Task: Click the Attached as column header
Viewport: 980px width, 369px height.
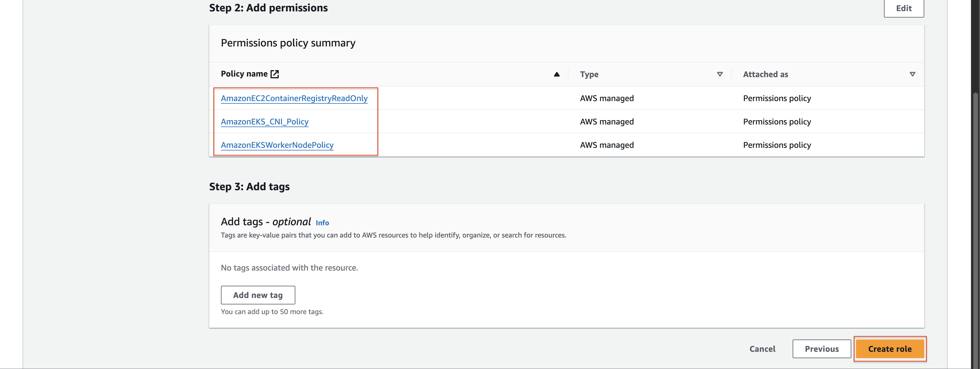Action: [x=765, y=74]
